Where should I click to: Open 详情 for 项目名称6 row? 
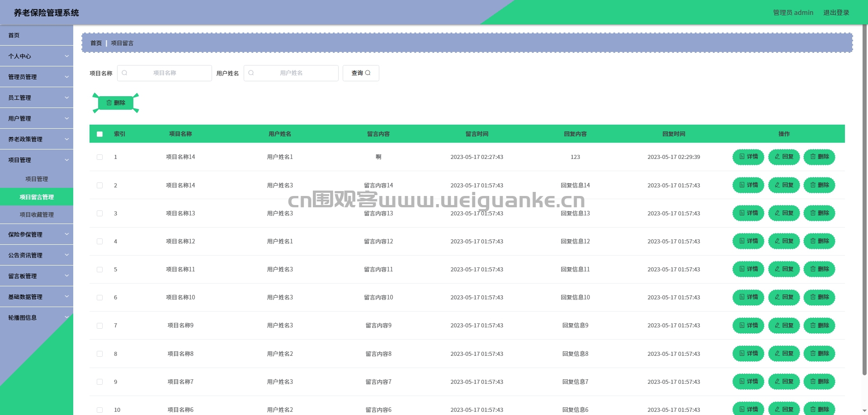coord(748,409)
